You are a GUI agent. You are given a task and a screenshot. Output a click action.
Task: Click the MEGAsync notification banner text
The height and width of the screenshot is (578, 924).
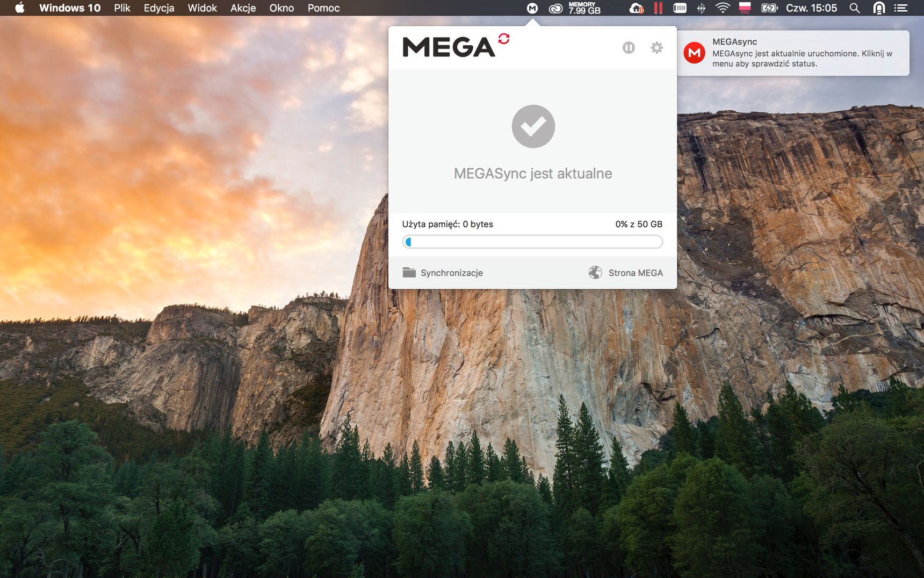803,59
